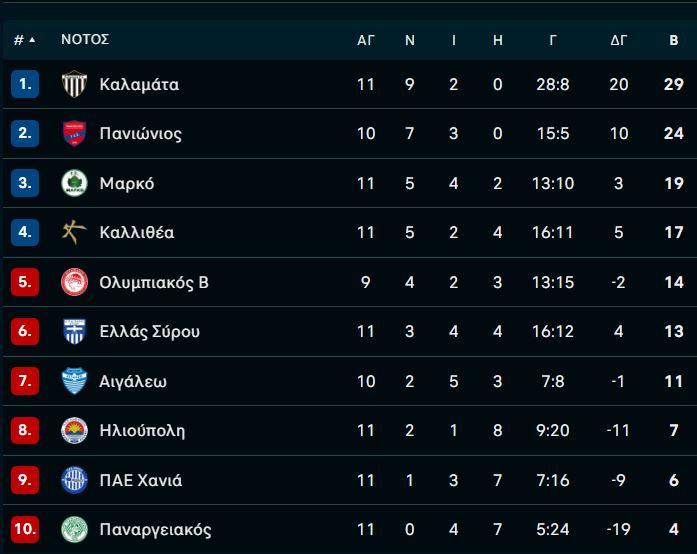Click the Panargiakos green round crest
This screenshot has width=697, height=554.
click(x=74, y=529)
